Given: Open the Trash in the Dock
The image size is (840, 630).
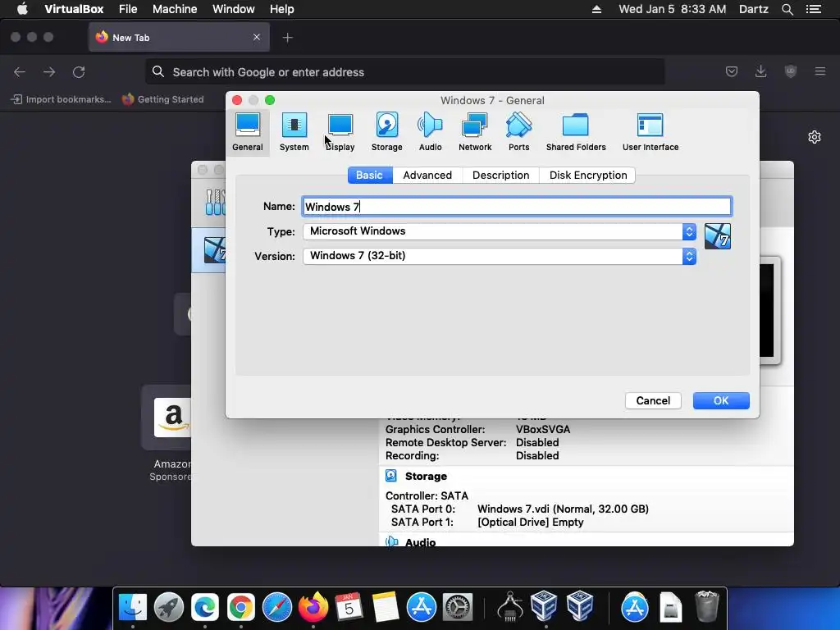Looking at the screenshot, I should 706,607.
